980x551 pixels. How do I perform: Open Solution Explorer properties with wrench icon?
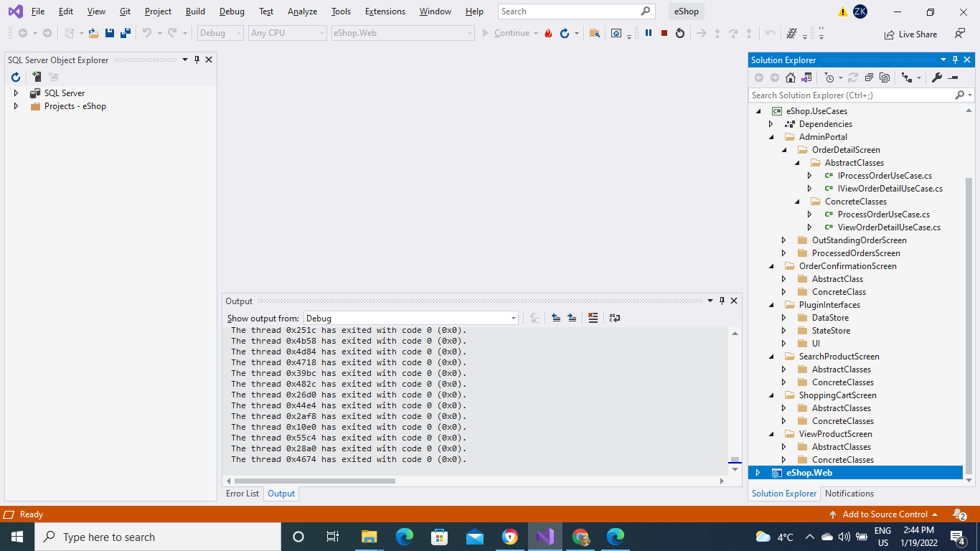pyautogui.click(x=937, y=77)
